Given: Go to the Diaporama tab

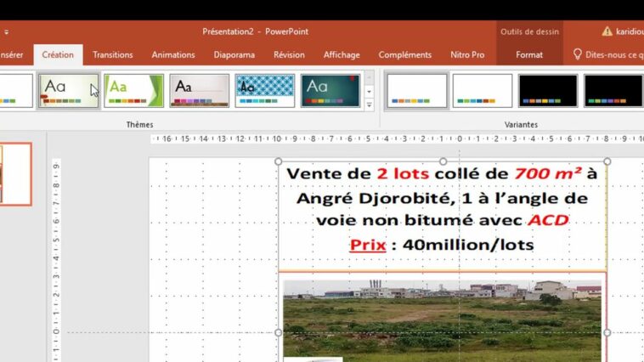Looking at the screenshot, I should pos(234,54).
